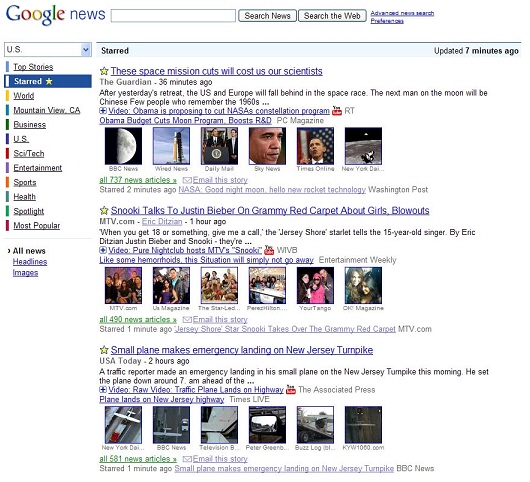Open Advanced news search link

tap(402, 13)
